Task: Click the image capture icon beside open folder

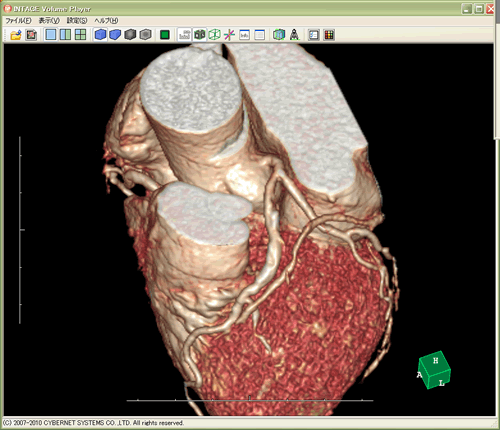Action: (31, 35)
